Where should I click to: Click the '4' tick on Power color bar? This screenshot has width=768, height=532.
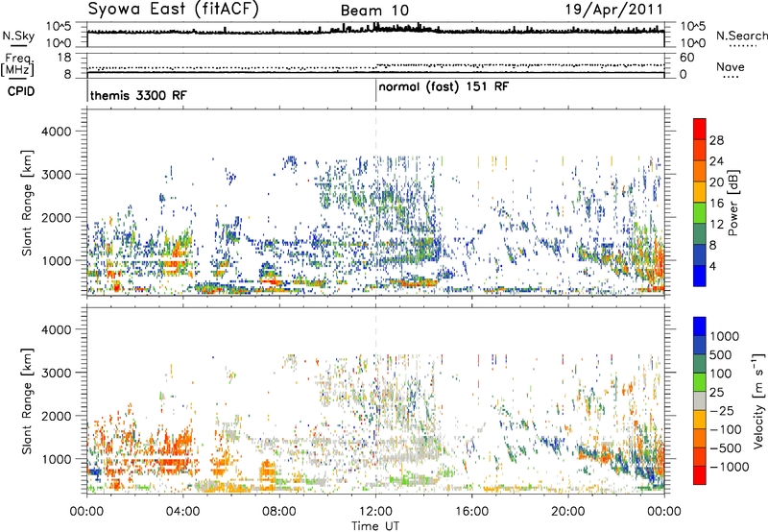(x=713, y=266)
